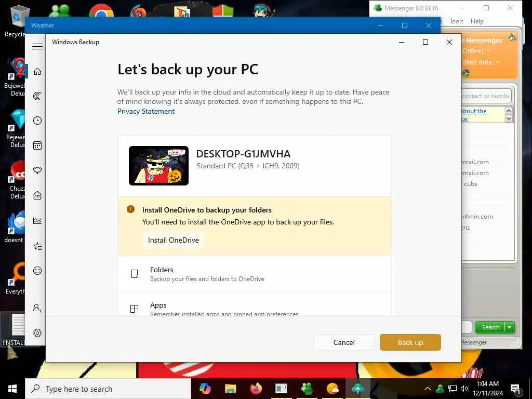Cancel the Windows Backup dialog
Image resolution: width=532 pixels, height=399 pixels.
pos(344,342)
